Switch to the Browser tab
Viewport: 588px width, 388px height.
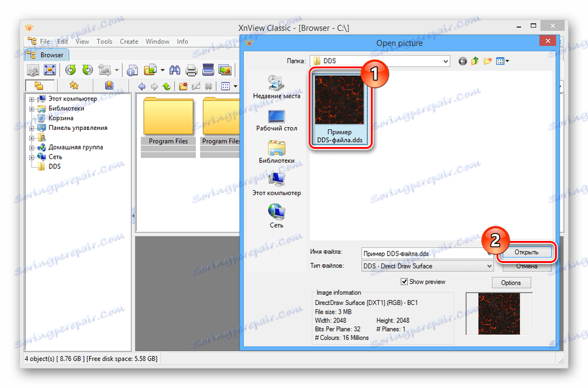point(46,54)
